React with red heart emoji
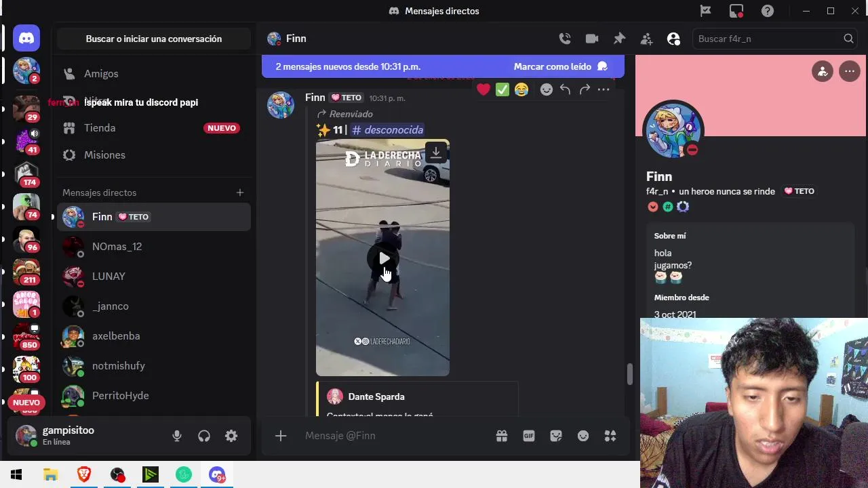The image size is (868, 488). 484,89
